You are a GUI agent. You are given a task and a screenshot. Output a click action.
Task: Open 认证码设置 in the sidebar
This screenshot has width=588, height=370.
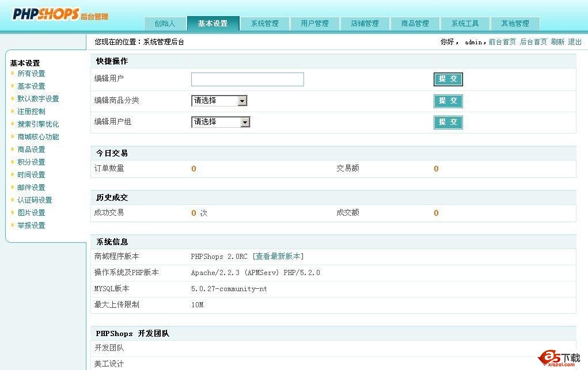[x=35, y=200]
